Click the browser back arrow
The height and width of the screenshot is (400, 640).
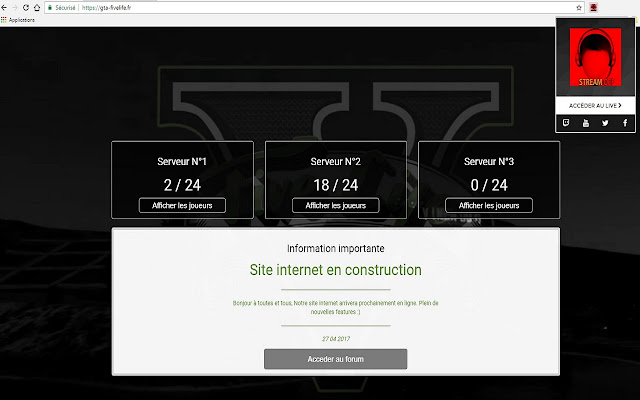(4, 7)
